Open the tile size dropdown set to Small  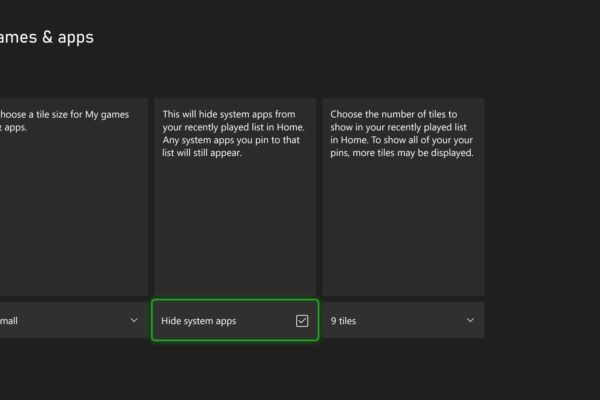pyautogui.click(x=70, y=321)
